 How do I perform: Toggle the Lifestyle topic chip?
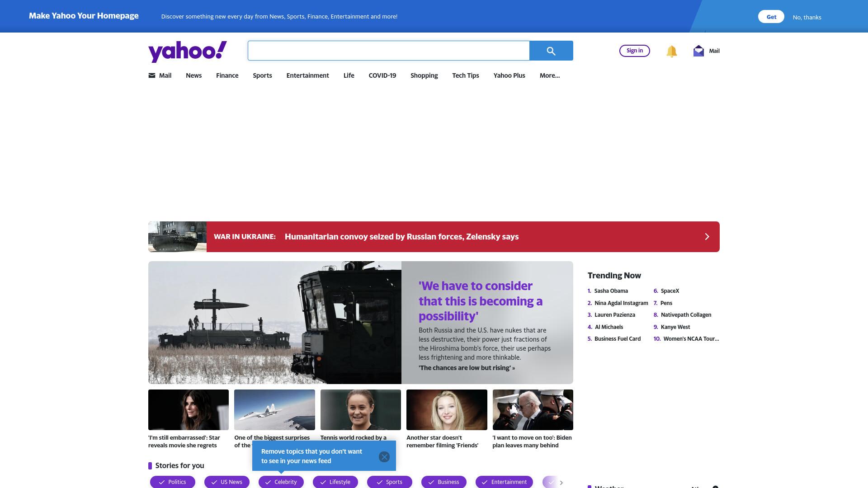pyautogui.click(x=335, y=482)
